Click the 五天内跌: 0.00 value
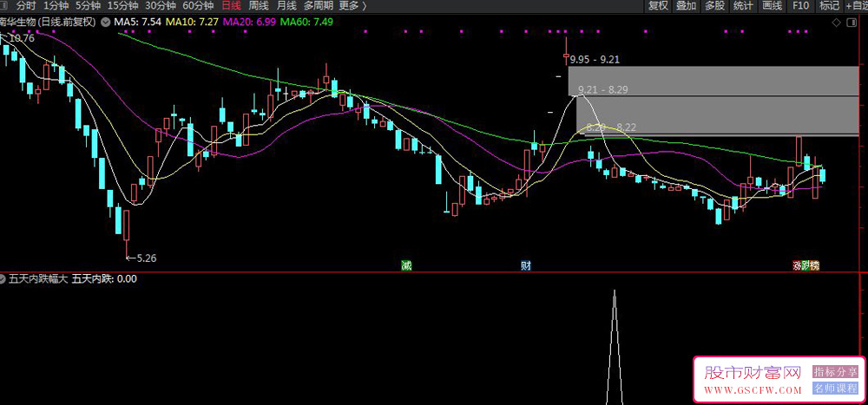This screenshot has height=405, width=868. (105, 279)
